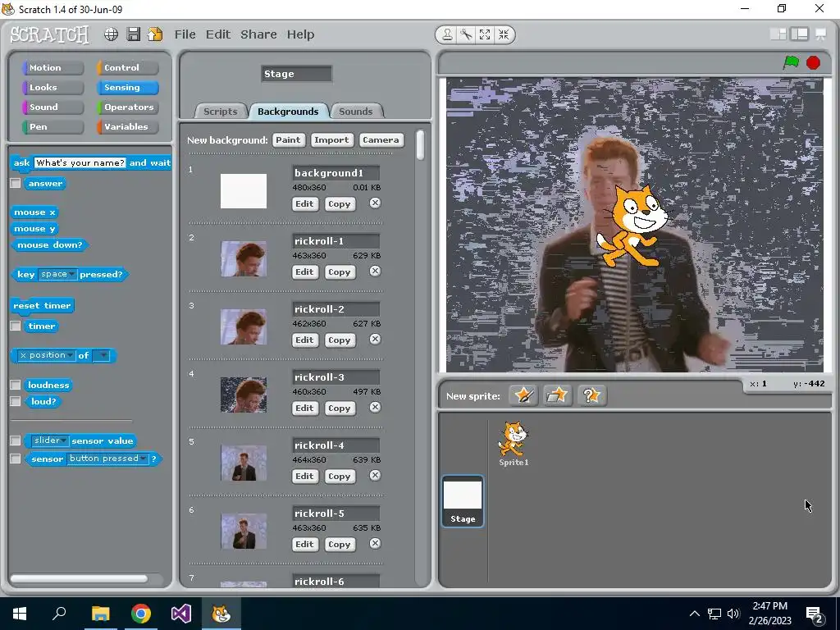This screenshot has width=840, height=630.
Task: Click the background1 name field
Action: (336, 173)
